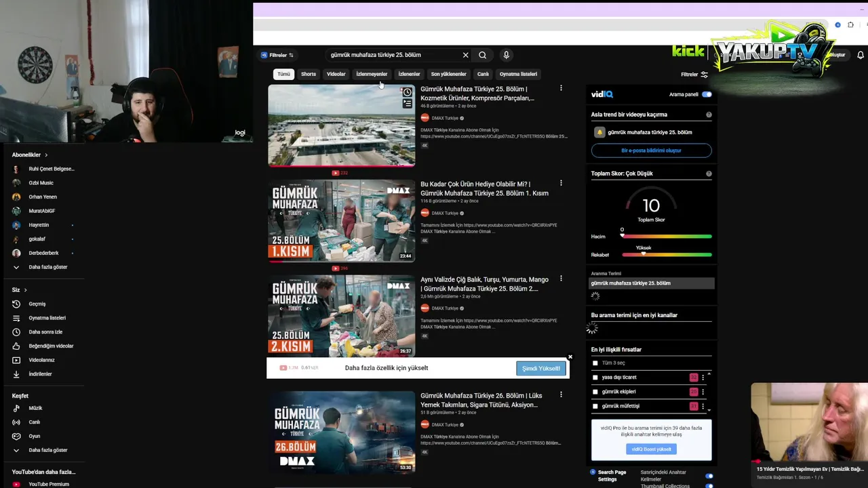Open more options for yasa dışı ticaret keyword
Viewport: 868px width, 488px height.
click(703, 378)
